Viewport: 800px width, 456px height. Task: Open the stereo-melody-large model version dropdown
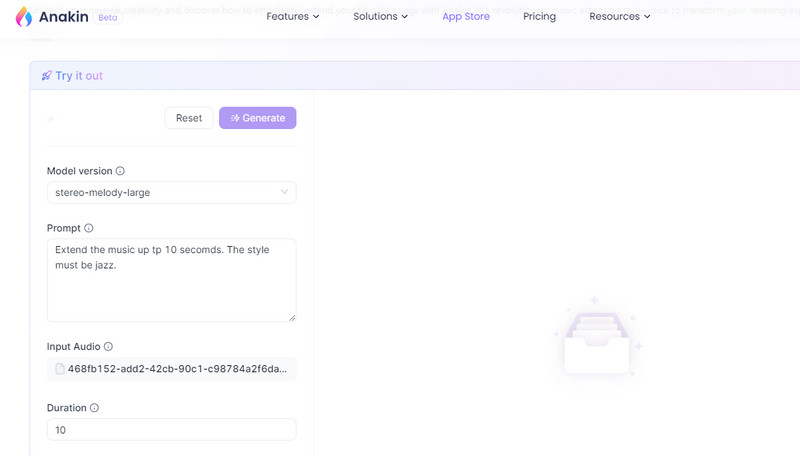[171, 192]
